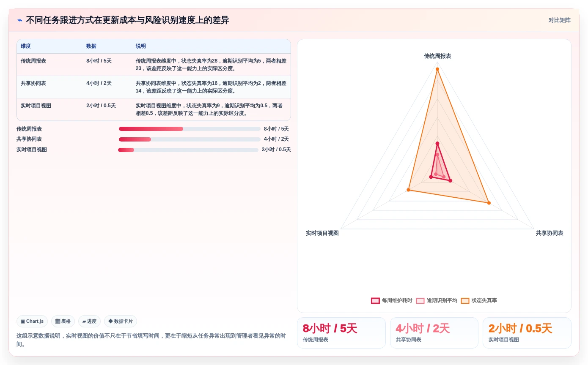Image resolution: width=588 pixels, height=365 pixels.
Task: Click the 数据卡片 tag chip
Action: point(121,321)
